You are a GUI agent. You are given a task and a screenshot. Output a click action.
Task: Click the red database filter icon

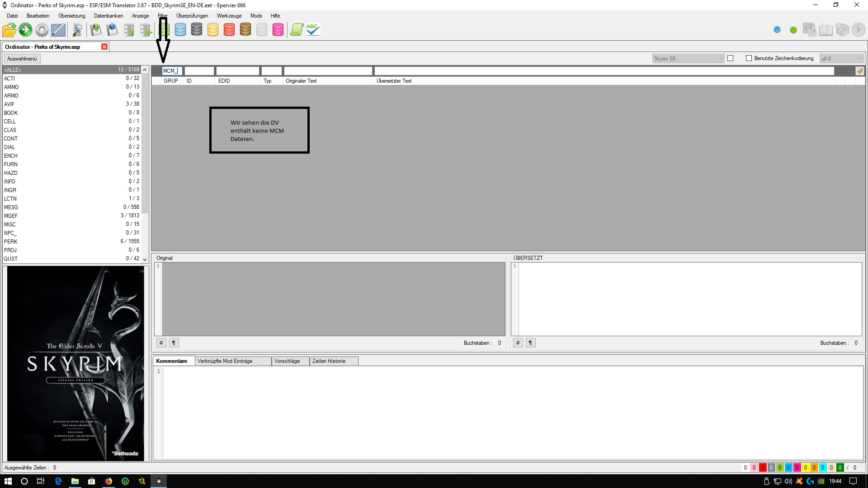point(229,30)
